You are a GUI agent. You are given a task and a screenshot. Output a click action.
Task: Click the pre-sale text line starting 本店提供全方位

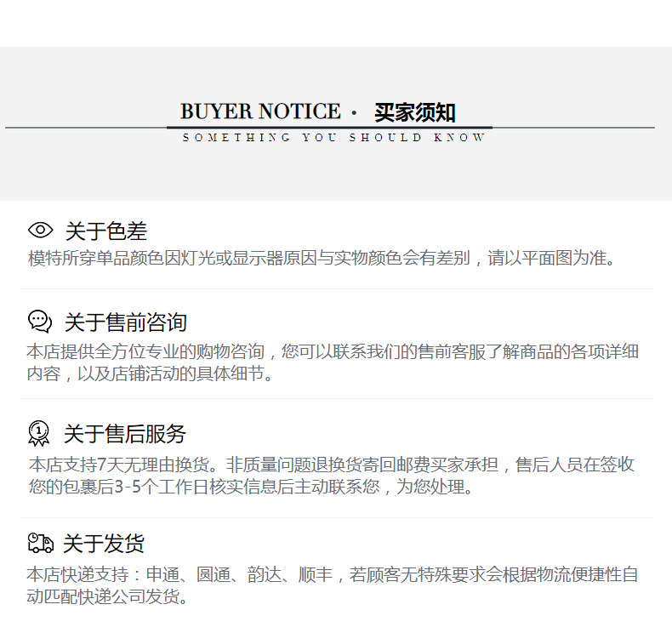[x=333, y=351]
